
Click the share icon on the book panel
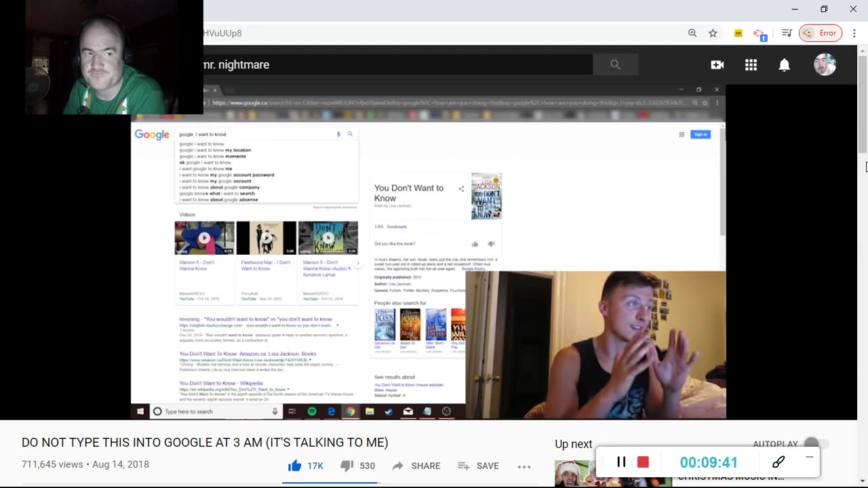tap(461, 189)
